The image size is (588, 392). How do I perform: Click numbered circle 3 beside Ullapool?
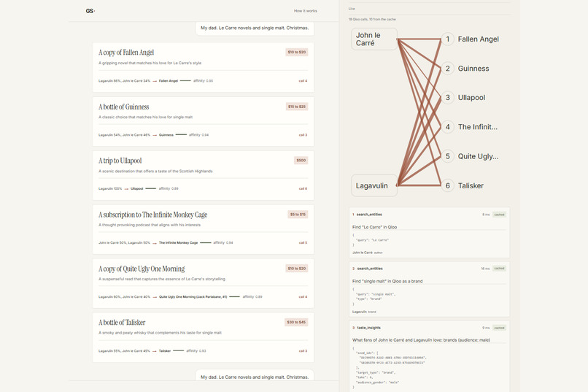point(447,98)
